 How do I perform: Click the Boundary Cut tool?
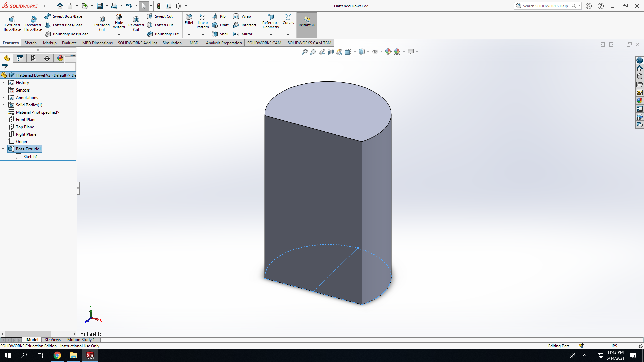[163, 34]
